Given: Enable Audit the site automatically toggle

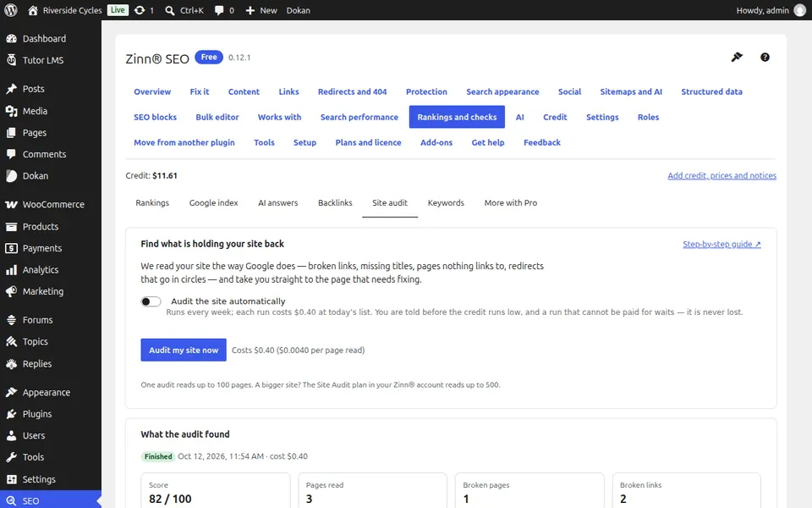Looking at the screenshot, I should (x=151, y=301).
